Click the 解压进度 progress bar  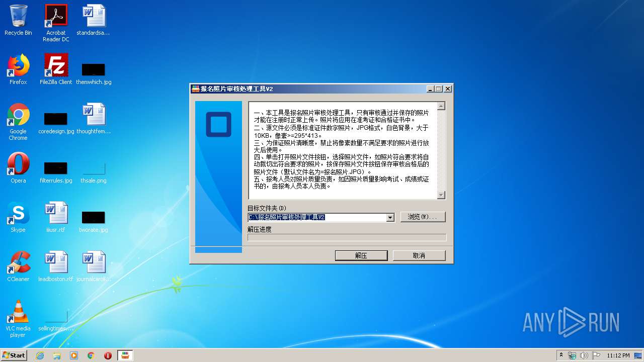pos(347,237)
